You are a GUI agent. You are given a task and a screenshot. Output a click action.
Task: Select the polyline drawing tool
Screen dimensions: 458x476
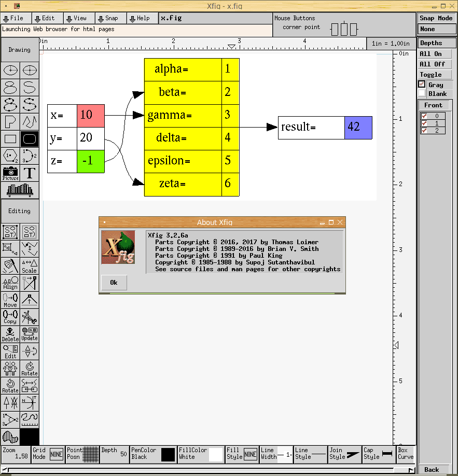click(x=30, y=122)
